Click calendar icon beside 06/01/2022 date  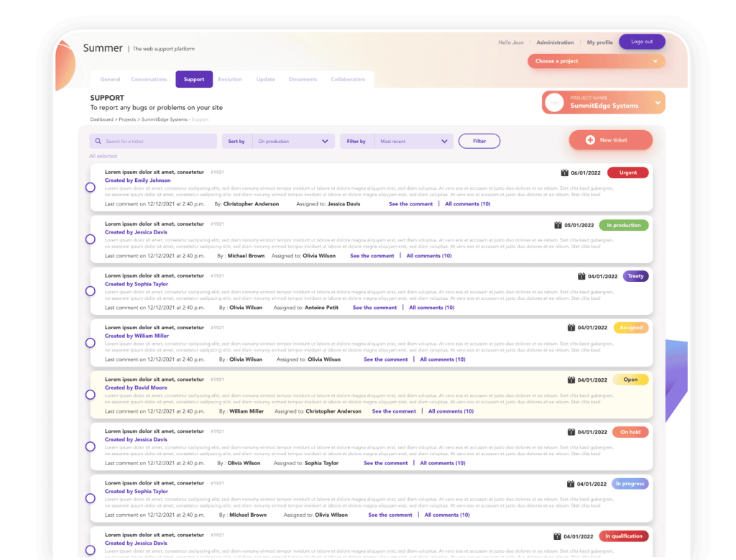564,173
